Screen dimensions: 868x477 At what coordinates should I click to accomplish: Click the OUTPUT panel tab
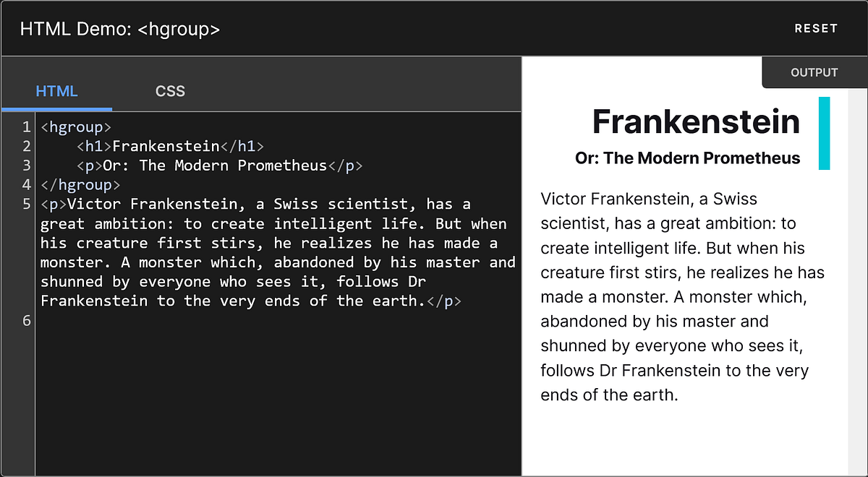coord(814,72)
